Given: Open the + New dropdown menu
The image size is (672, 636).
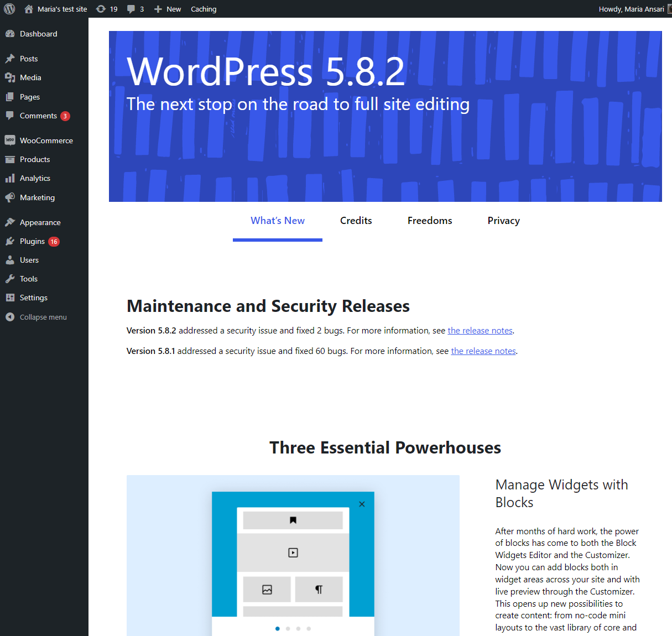Looking at the screenshot, I should (167, 9).
